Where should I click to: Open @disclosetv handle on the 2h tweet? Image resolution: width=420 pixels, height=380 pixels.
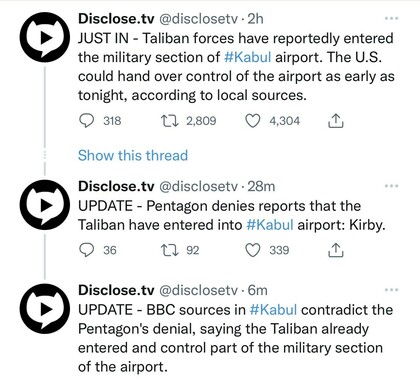pos(198,19)
